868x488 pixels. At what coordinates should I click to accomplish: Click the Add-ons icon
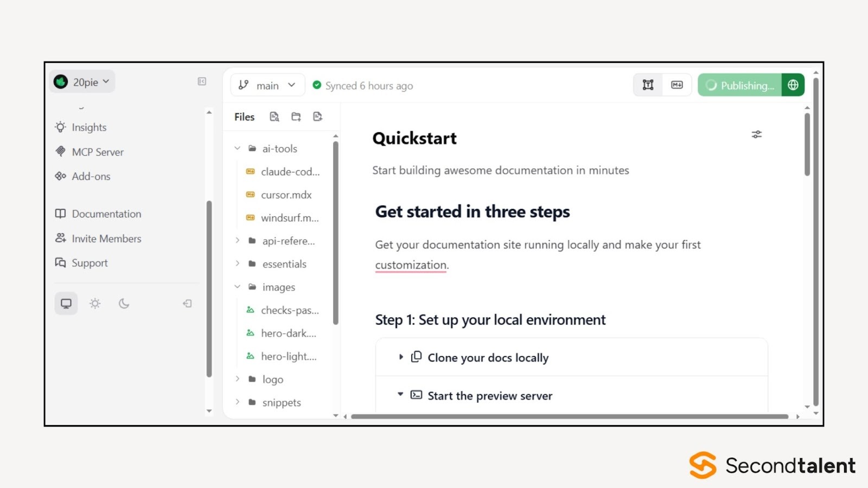[60, 176]
